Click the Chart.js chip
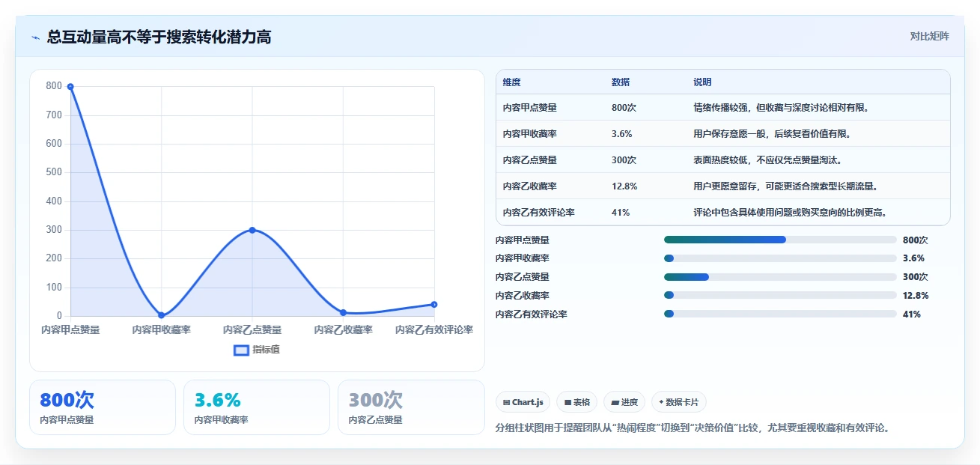 [523, 402]
